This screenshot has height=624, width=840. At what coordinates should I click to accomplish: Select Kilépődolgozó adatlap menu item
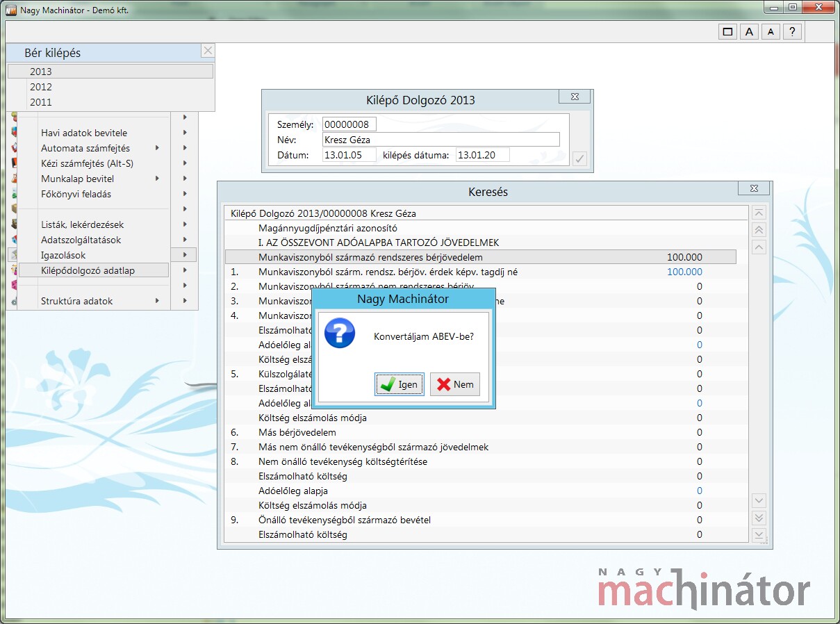point(94,270)
